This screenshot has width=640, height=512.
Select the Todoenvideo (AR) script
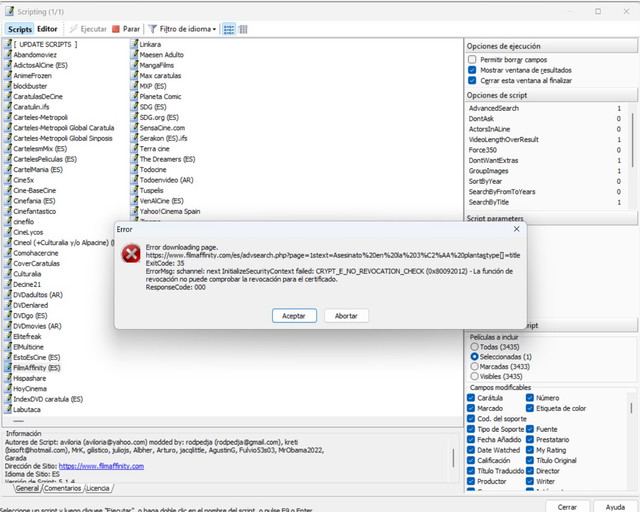(x=162, y=180)
